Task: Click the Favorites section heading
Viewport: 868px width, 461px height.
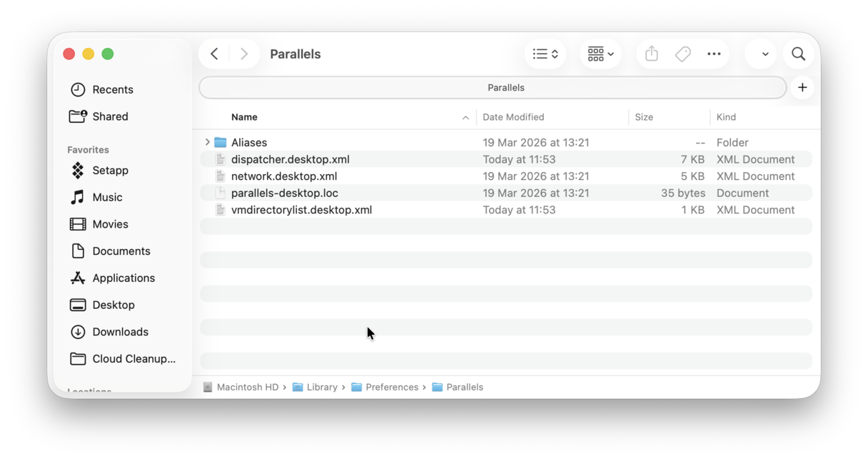Action: pyautogui.click(x=88, y=150)
